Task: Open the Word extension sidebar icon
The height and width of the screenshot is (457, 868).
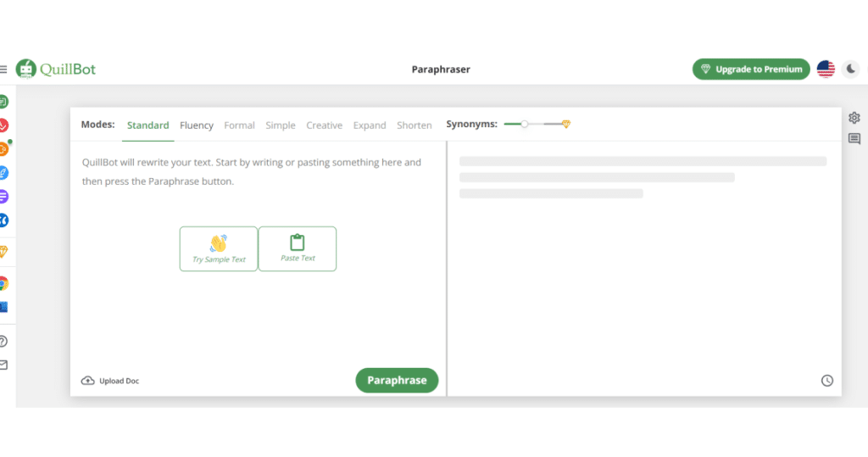Action: click(x=3, y=306)
